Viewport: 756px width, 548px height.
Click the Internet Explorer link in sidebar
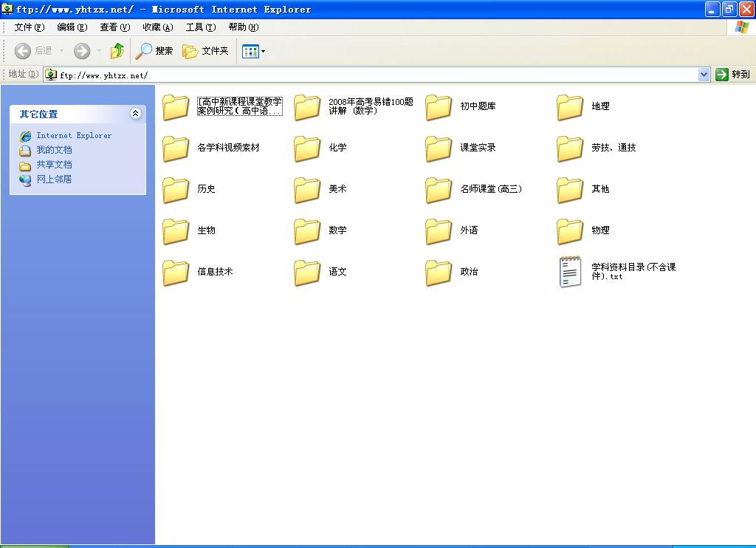pos(74,136)
